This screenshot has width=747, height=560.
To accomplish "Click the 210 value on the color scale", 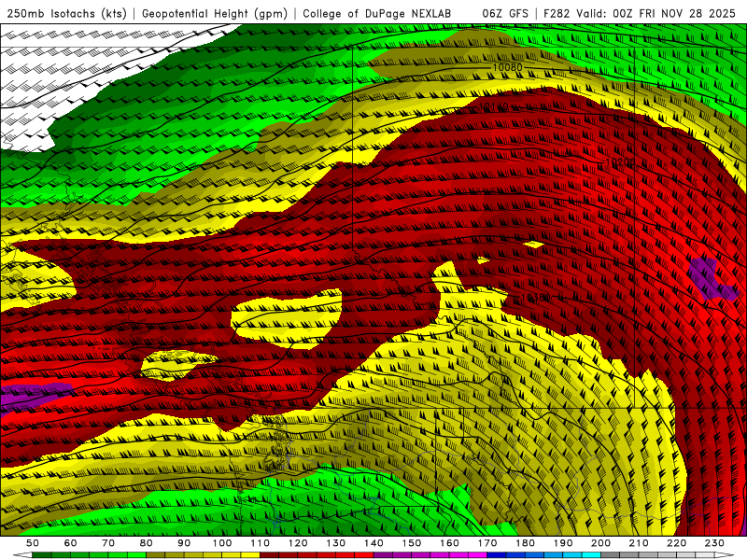I will click(639, 543).
